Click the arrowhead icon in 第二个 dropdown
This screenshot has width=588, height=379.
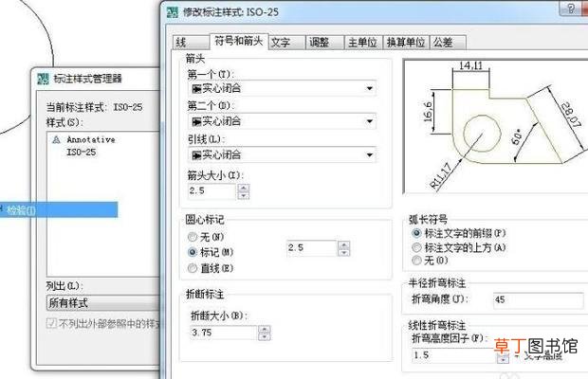pos(196,121)
